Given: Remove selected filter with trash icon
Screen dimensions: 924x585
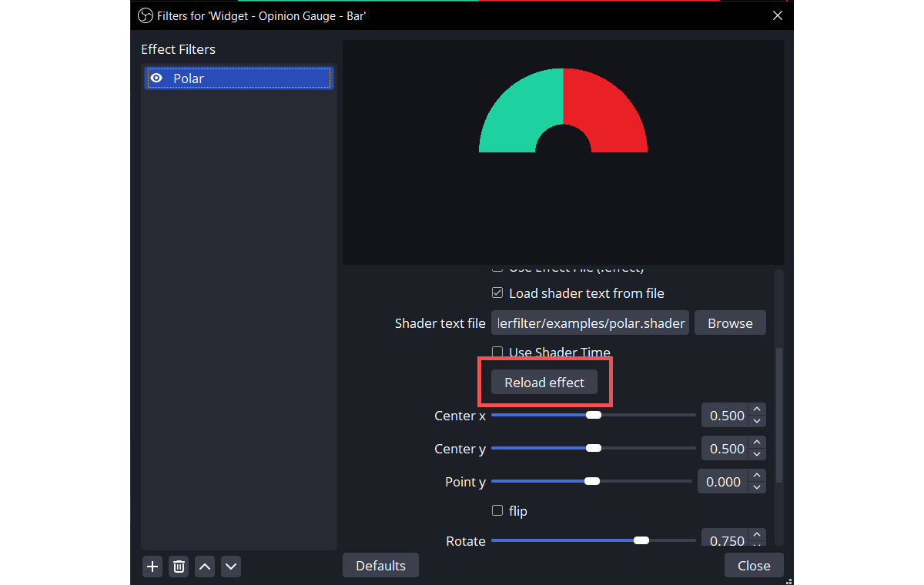Looking at the screenshot, I should (179, 567).
